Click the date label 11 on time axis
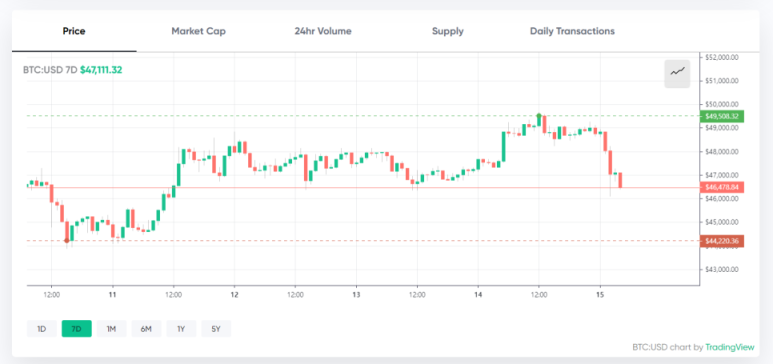This screenshot has height=364, width=773. [x=112, y=294]
